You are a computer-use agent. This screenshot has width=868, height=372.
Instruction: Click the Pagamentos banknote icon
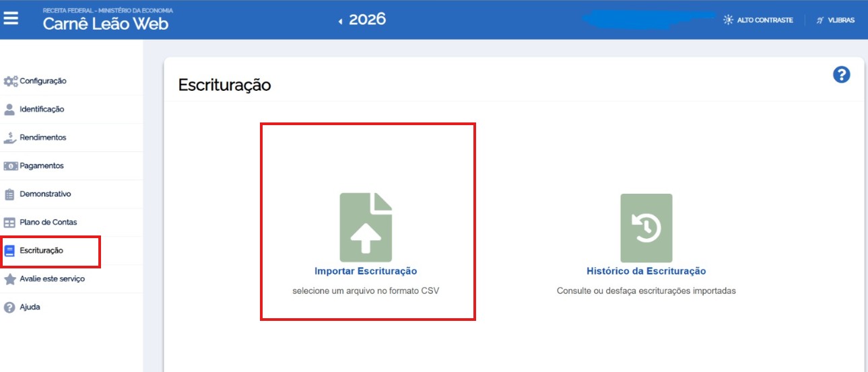click(x=10, y=166)
